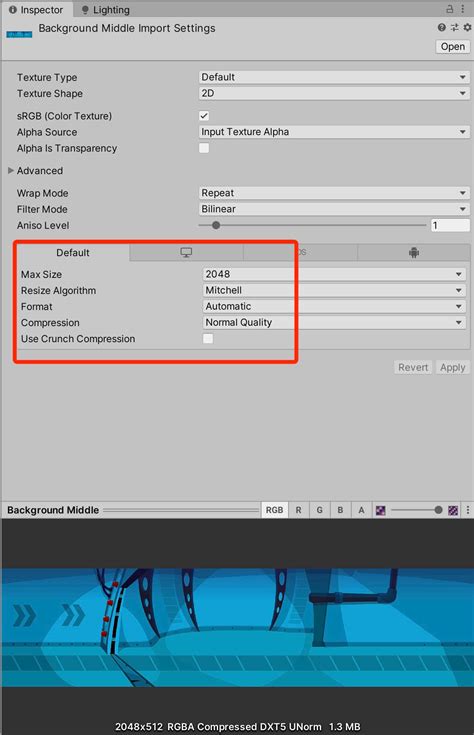Open the Wrap Mode dropdown
Screen dimensions: 474x735
point(334,193)
